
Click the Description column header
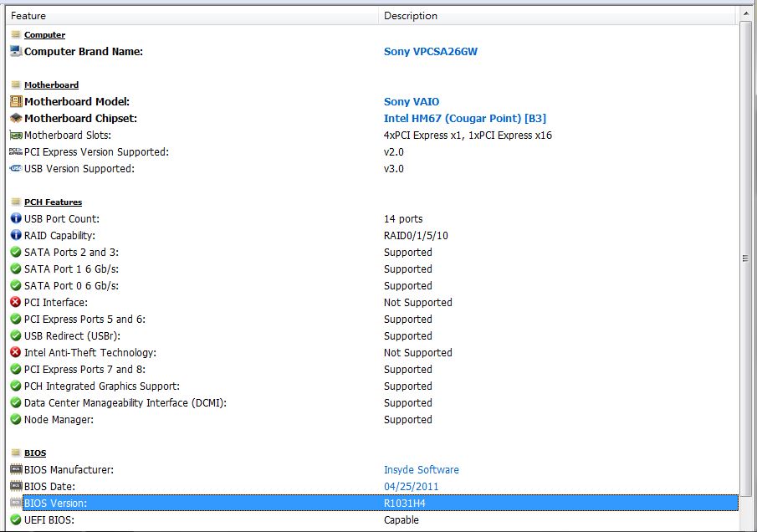559,15
